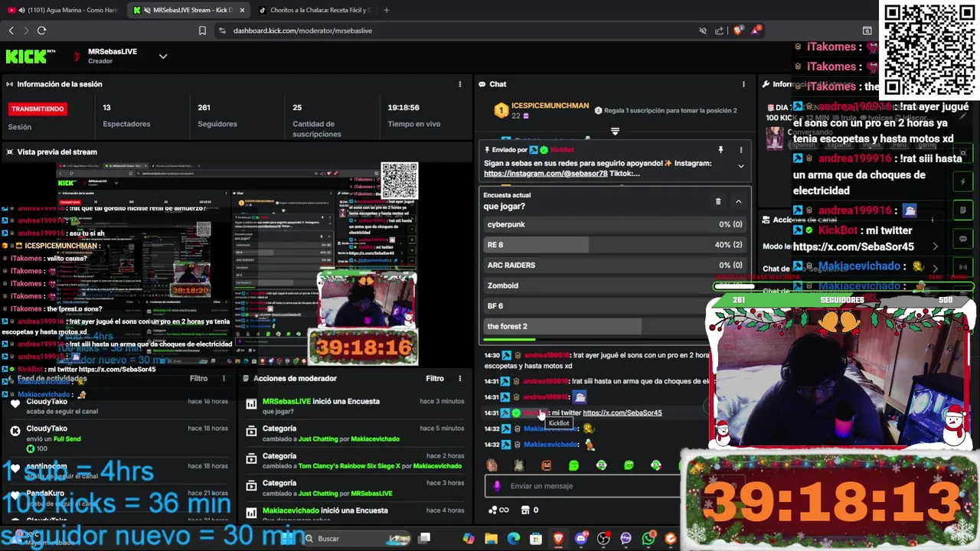This screenshot has width=980, height=551.
Task: Switch to the Agua Marina browser tab
Action: click(x=63, y=10)
